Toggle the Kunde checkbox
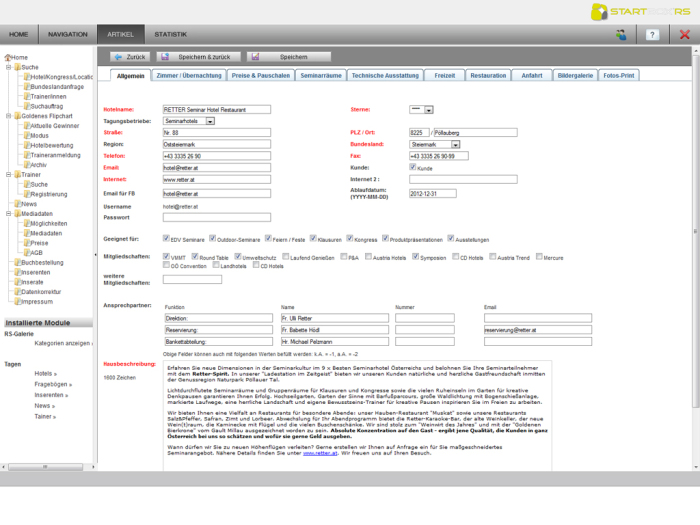The height and width of the screenshot is (525, 700). pos(412,167)
